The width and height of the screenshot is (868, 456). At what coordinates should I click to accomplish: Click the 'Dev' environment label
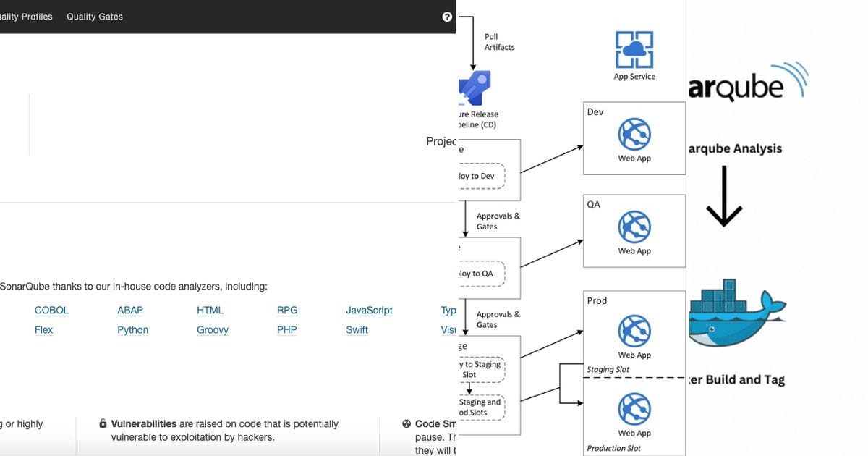595,112
